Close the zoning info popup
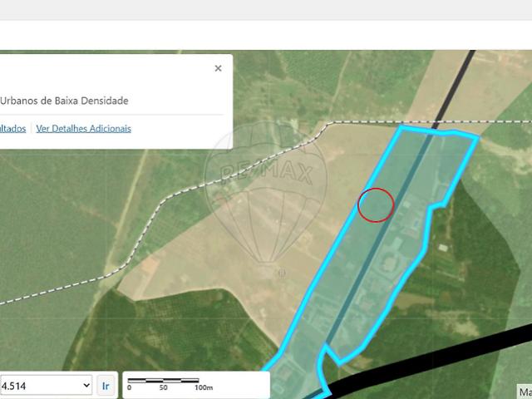 click(x=218, y=69)
